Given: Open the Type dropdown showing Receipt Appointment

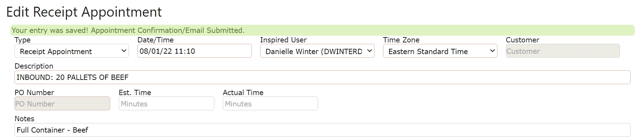Looking at the screenshot, I should (x=72, y=51).
